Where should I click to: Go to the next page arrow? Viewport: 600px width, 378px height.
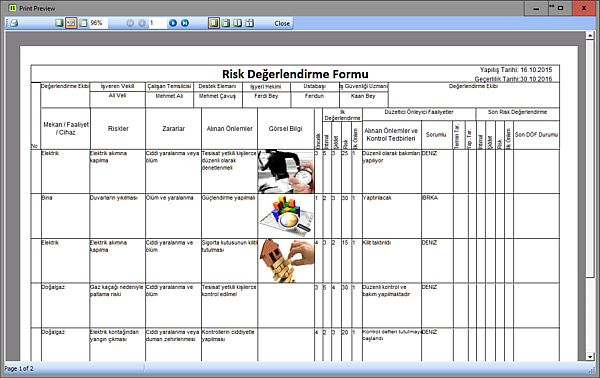point(173,23)
